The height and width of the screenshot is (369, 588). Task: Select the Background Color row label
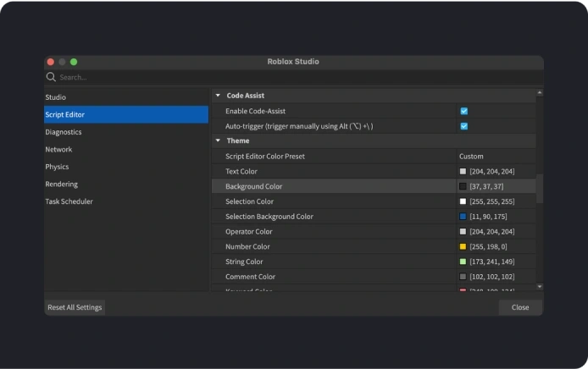254,186
